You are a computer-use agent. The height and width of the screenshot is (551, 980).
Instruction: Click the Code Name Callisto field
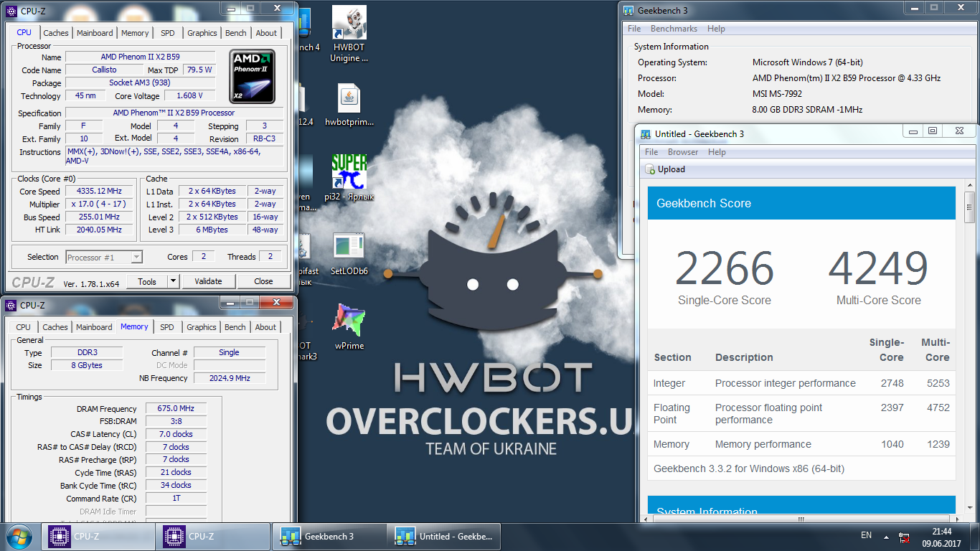[104, 70]
